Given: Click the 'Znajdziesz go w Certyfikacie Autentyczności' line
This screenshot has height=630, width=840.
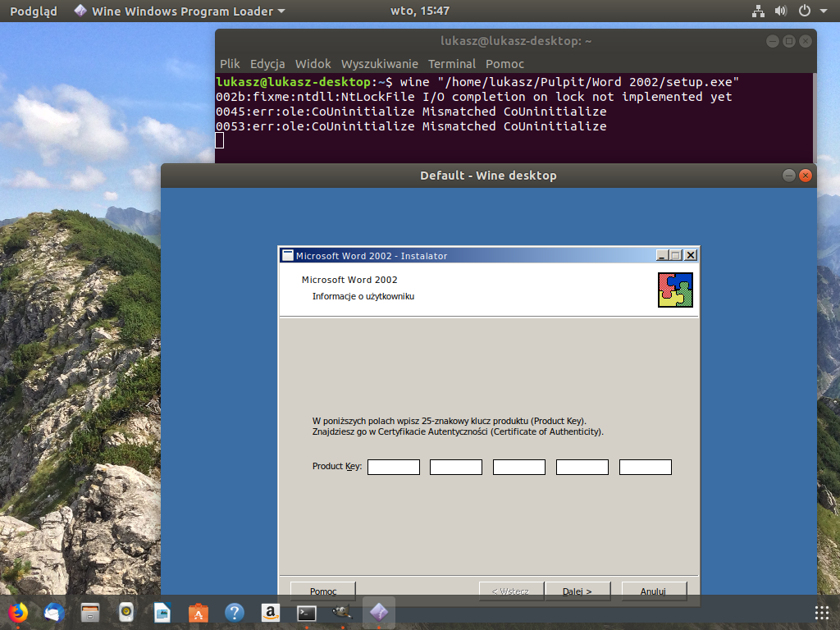Looking at the screenshot, I should coord(458,431).
